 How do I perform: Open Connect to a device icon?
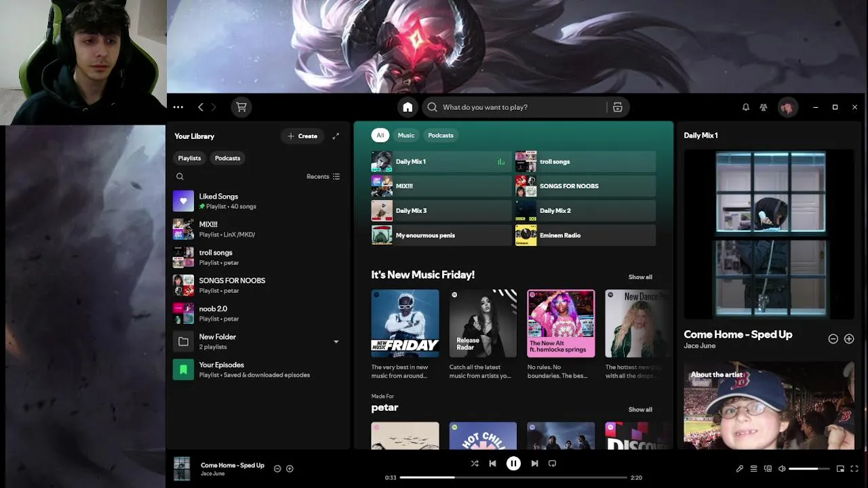pos(768,468)
